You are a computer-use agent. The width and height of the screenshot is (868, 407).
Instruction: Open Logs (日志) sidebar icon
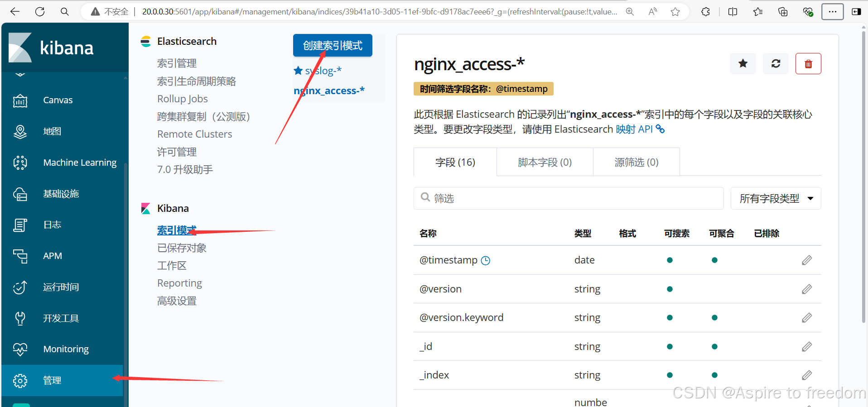(x=20, y=225)
